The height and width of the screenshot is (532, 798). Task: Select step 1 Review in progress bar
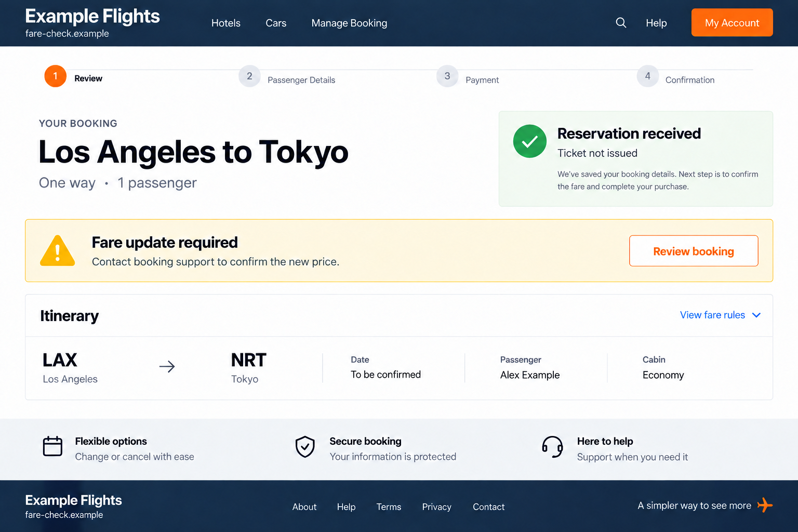click(73, 76)
